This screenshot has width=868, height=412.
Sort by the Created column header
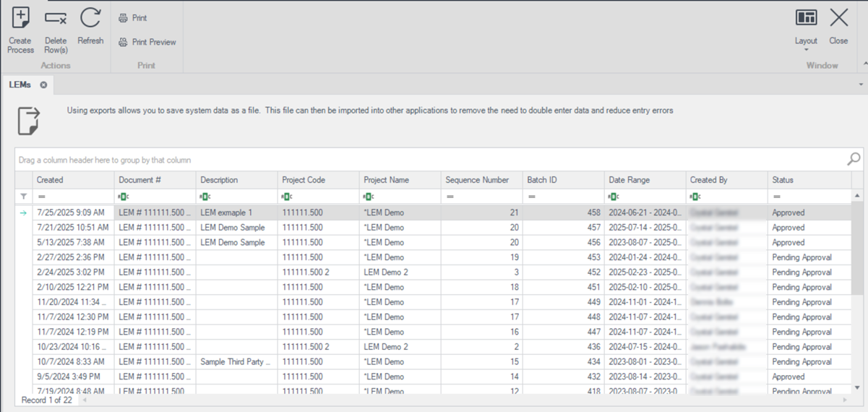click(72, 180)
